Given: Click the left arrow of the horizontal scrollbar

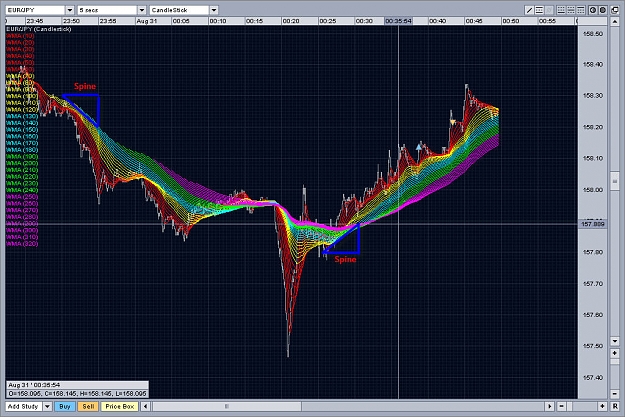Looking at the screenshot, I should click(x=146, y=406).
